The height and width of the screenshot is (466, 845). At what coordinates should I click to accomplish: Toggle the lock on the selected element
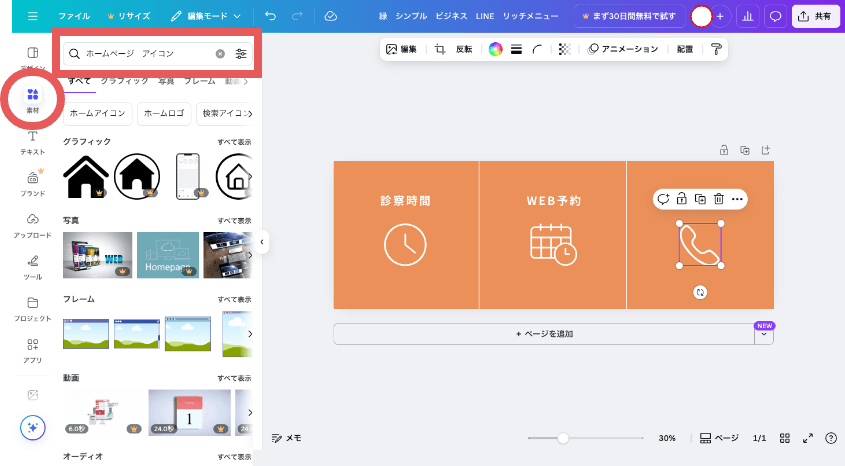click(x=681, y=199)
